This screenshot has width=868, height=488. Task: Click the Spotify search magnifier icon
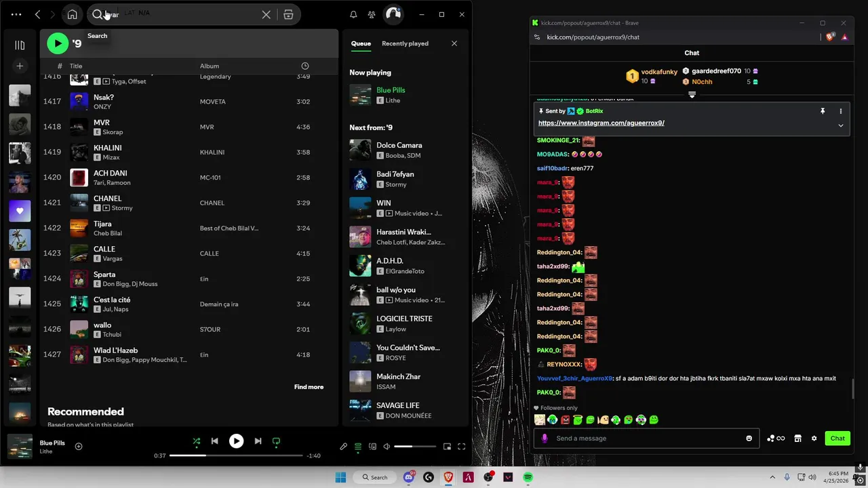pos(97,14)
